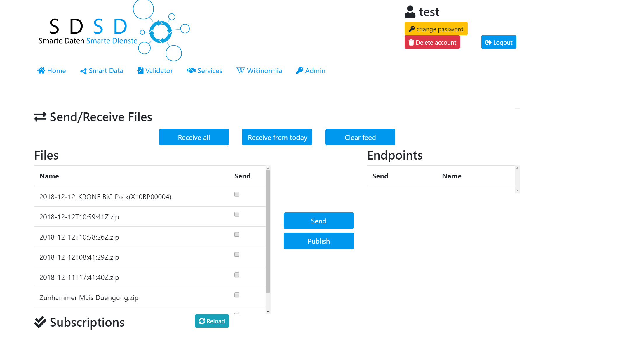The image size is (644, 364).
Task: Click the Files table Name header
Action: point(49,176)
